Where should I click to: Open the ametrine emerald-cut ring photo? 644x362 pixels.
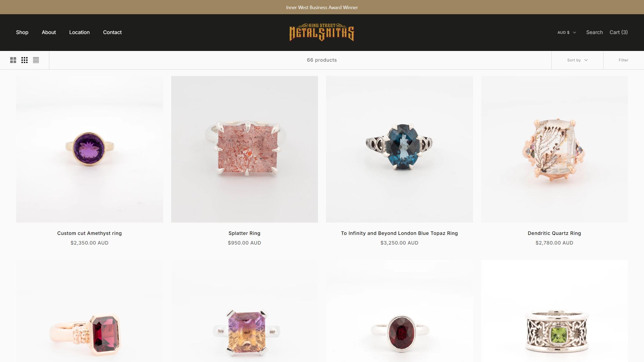(244, 311)
